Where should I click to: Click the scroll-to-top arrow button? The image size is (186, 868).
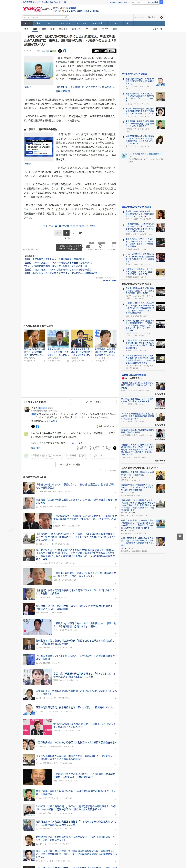coord(180,536)
